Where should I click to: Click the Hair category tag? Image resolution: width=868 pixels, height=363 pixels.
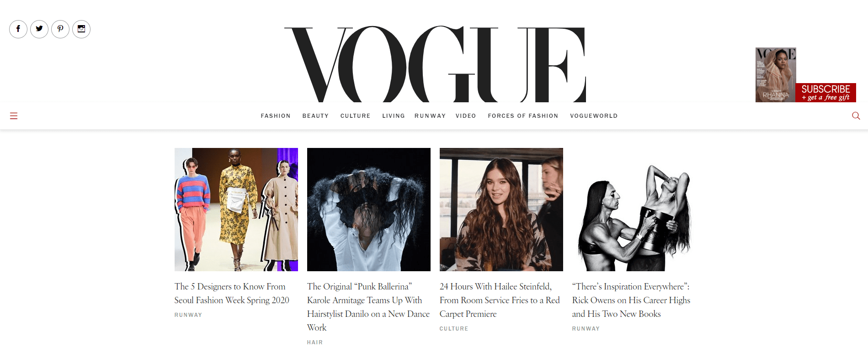(x=315, y=342)
